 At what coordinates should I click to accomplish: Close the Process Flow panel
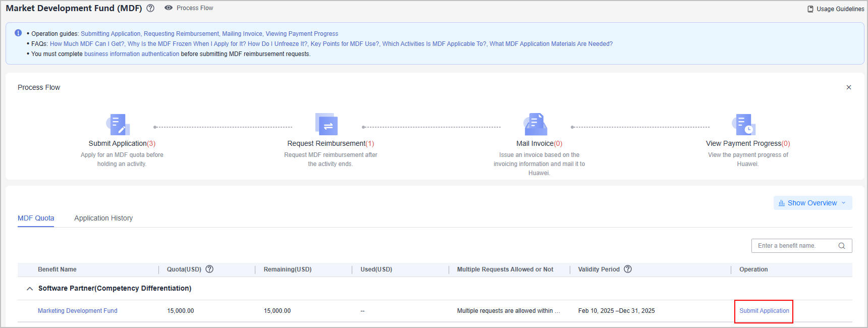(x=849, y=87)
